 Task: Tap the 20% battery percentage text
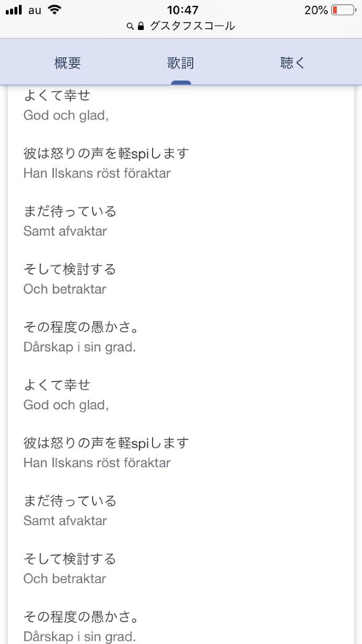(316, 10)
